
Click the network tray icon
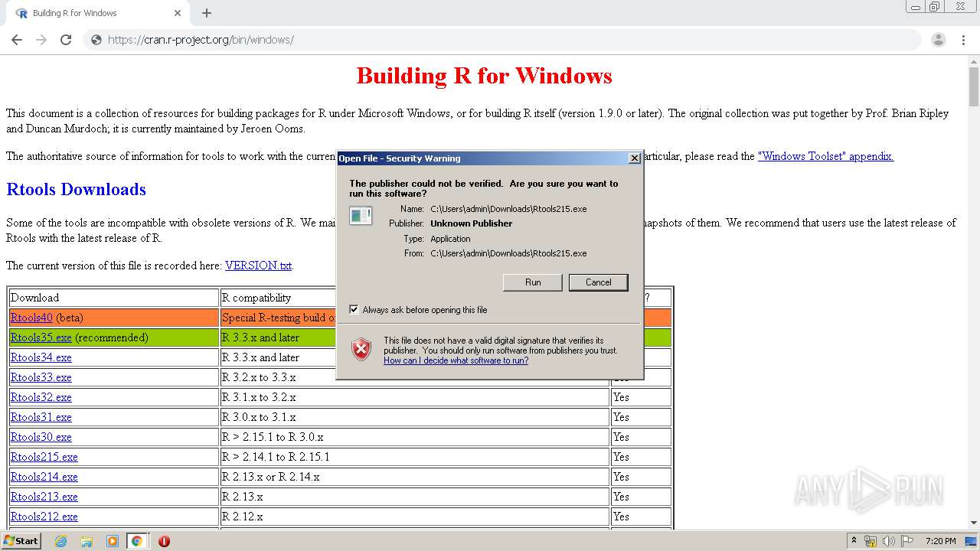coord(871,541)
